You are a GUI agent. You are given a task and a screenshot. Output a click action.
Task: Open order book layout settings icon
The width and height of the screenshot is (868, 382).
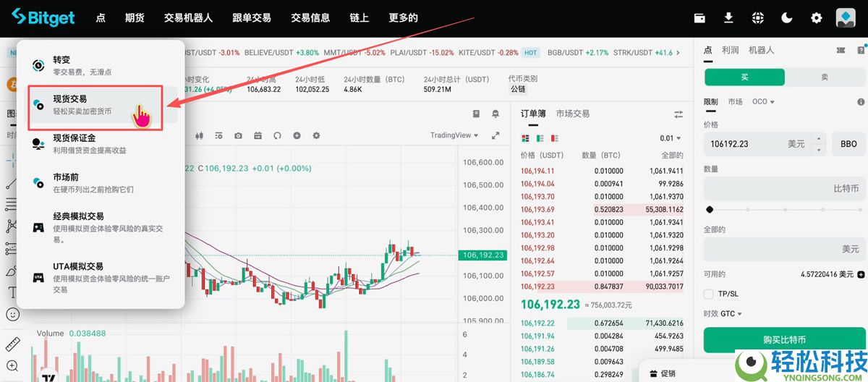pyautogui.click(x=678, y=114)
